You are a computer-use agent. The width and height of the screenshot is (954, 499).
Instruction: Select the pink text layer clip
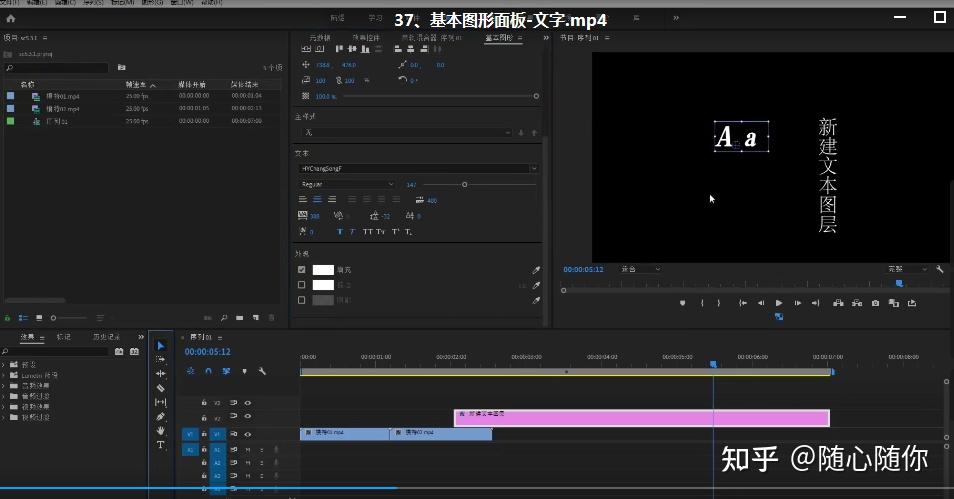pos(642,417)
